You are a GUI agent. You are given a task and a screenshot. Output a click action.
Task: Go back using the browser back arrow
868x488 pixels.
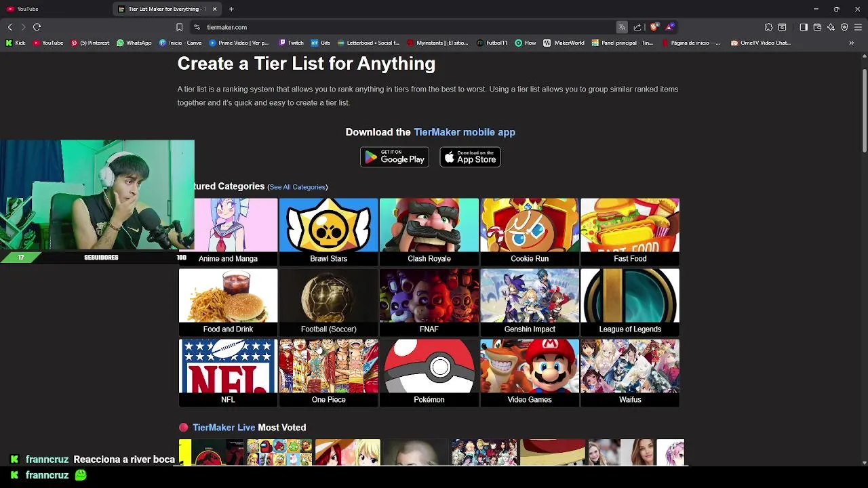click(9, 27)
